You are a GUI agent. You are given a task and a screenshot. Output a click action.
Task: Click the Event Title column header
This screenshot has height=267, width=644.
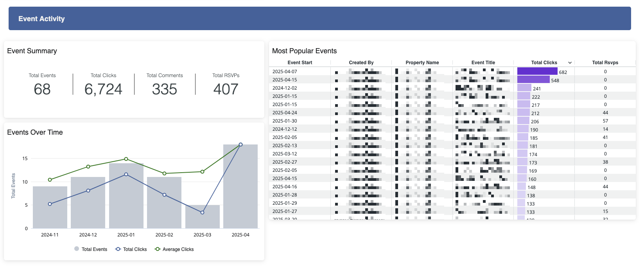(483, 63)
